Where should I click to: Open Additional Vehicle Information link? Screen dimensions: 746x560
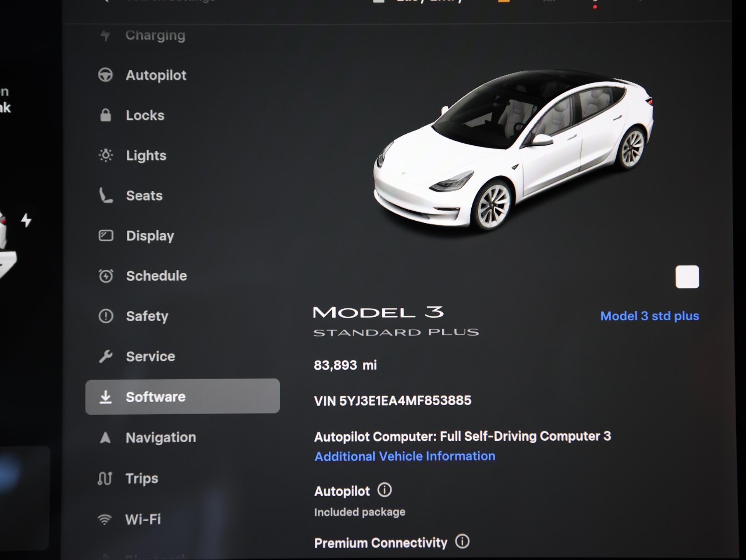(x=405, y=456)
